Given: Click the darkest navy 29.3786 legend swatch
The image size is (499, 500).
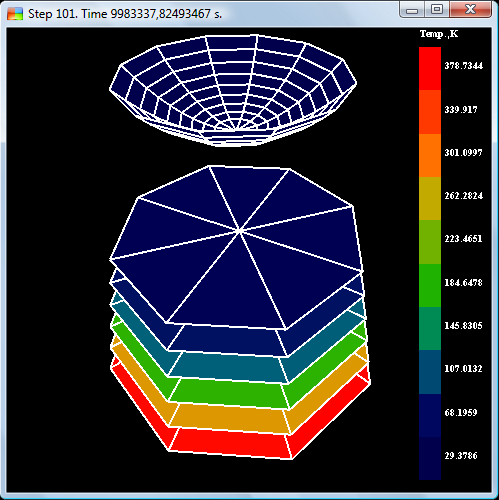Looking at the screenshot, I should click(x=430, y=459).
